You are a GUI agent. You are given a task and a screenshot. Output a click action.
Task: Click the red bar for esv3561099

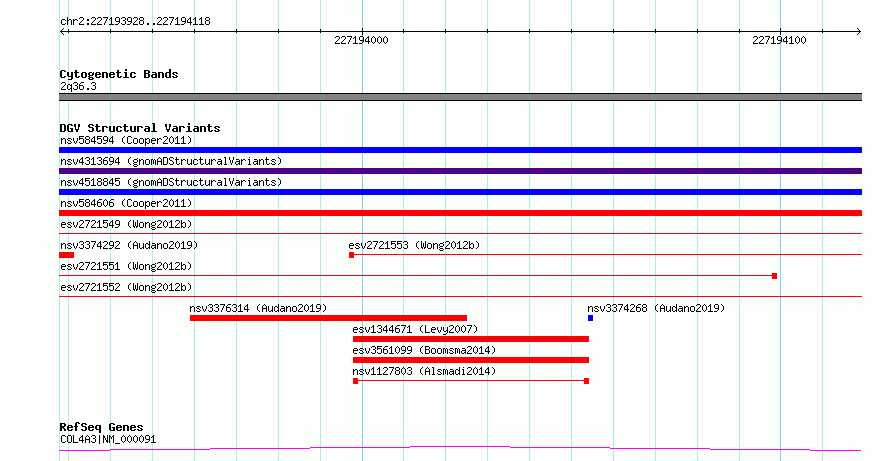(x=471, y=360)
